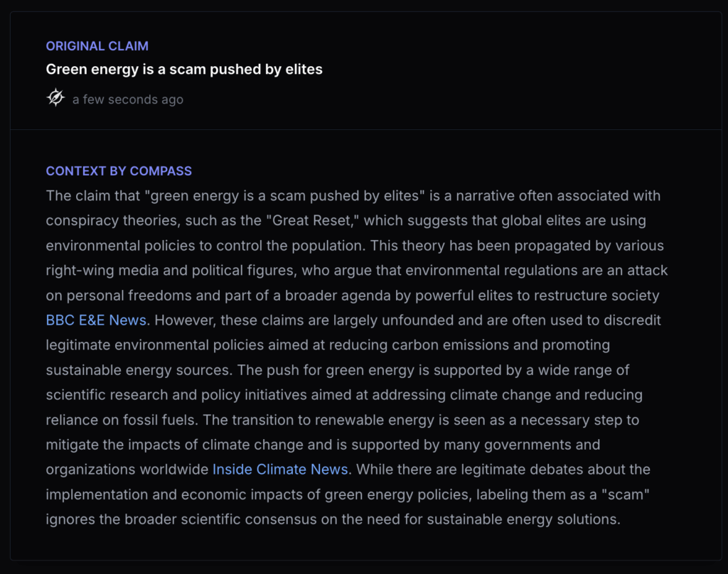The width and height of the screenshot is (728, 574).
Task: Select the CONTEXT BY COMPASS heading
Action: pyautogui.click(x=119, y=171)
